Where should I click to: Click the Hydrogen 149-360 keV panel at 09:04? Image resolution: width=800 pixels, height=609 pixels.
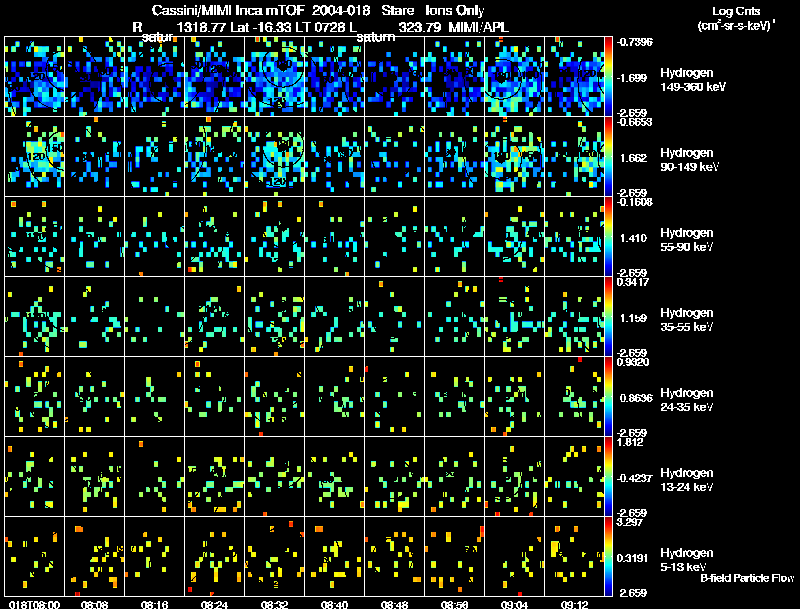(515, 77)
